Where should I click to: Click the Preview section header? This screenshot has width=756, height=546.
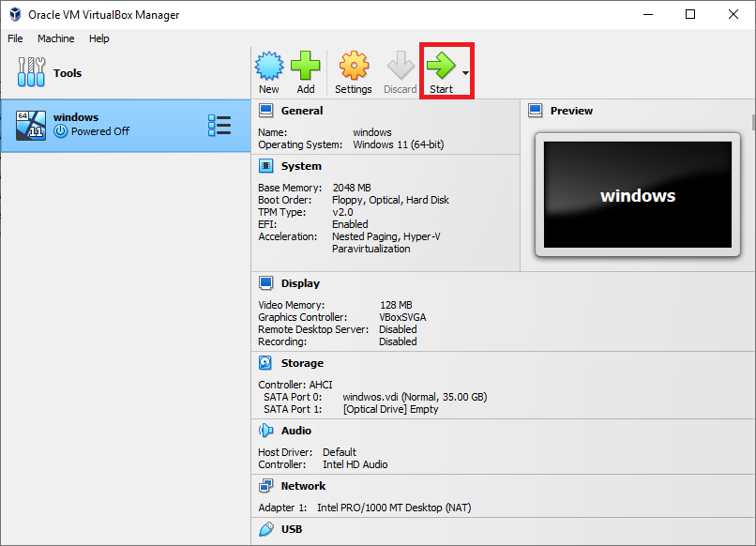[571, 111]
